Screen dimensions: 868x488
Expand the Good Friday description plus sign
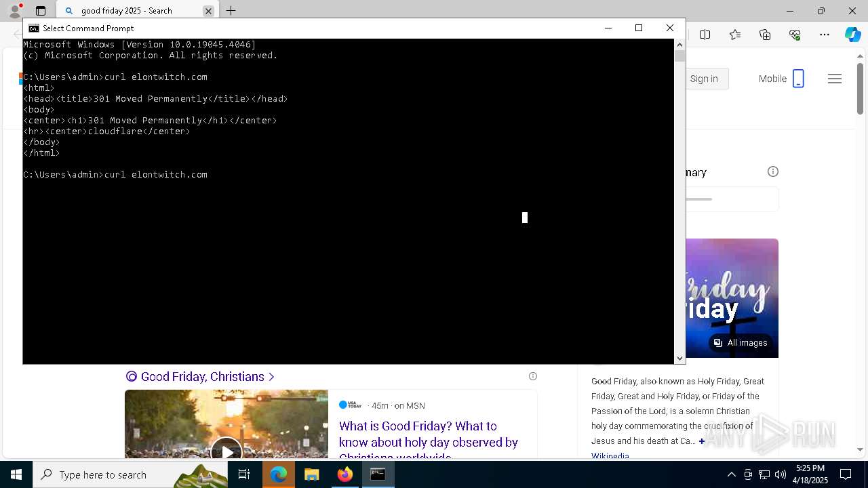pos(702,441)
